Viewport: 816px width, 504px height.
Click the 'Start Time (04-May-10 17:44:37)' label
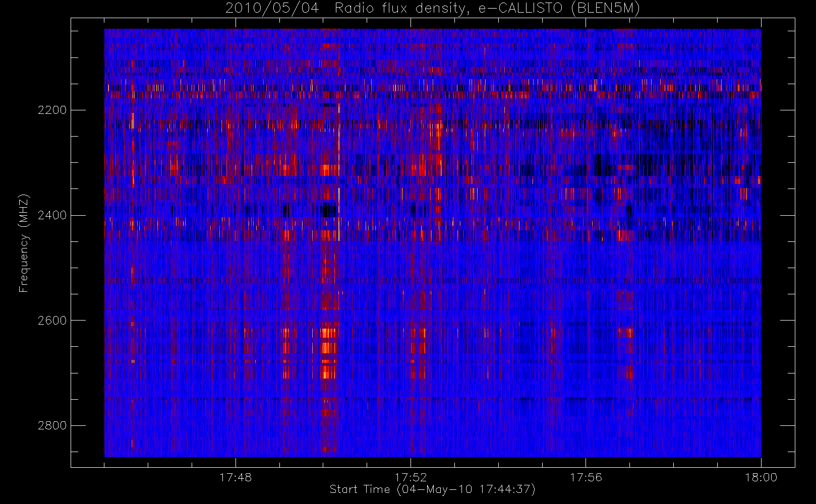432,489
